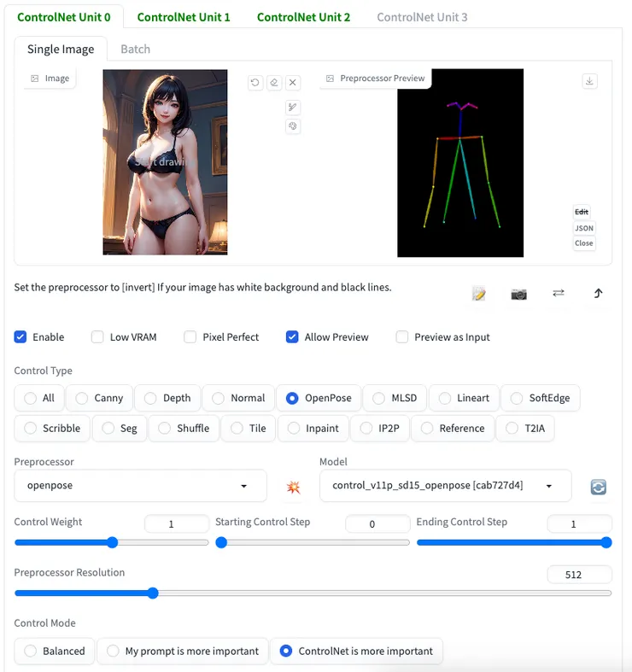Select the Shuffle control type
Image resolution: width=632 pixels, height=672 pixels.
184,429
